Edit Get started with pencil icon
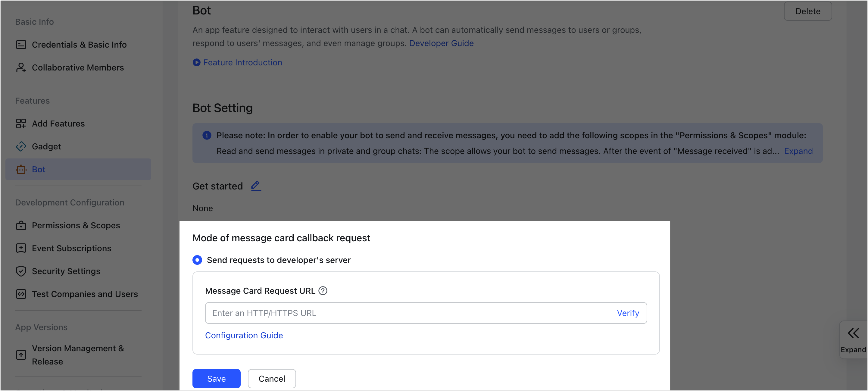868x391 pixels. [x=256, y=186]
